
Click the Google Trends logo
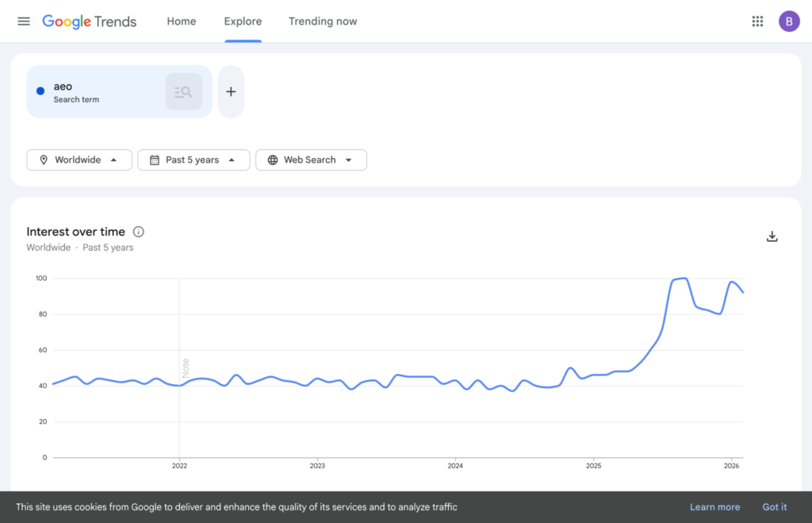click(89, 21)
